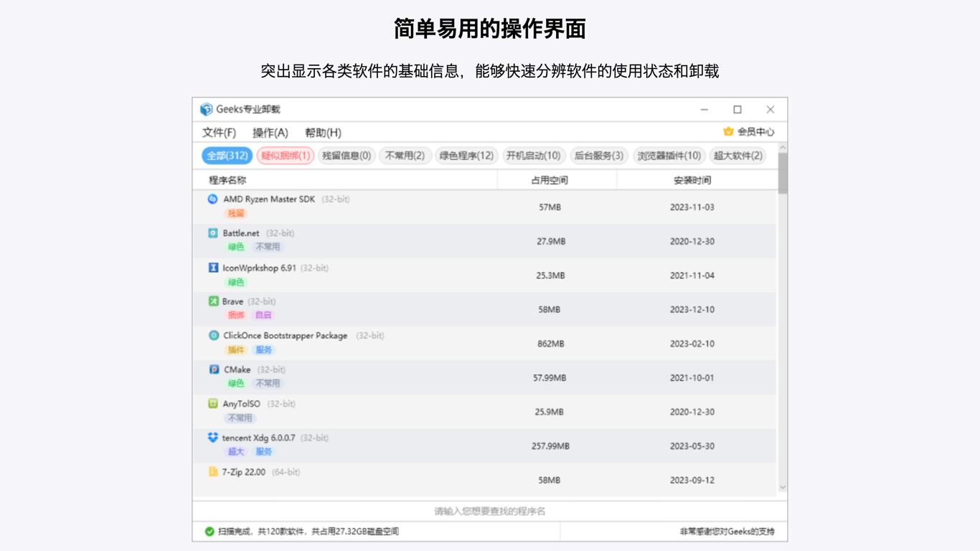Click the AMD Ryzen Master SDK icon
This screenshot has height=551, width=980.
point(212,199)
